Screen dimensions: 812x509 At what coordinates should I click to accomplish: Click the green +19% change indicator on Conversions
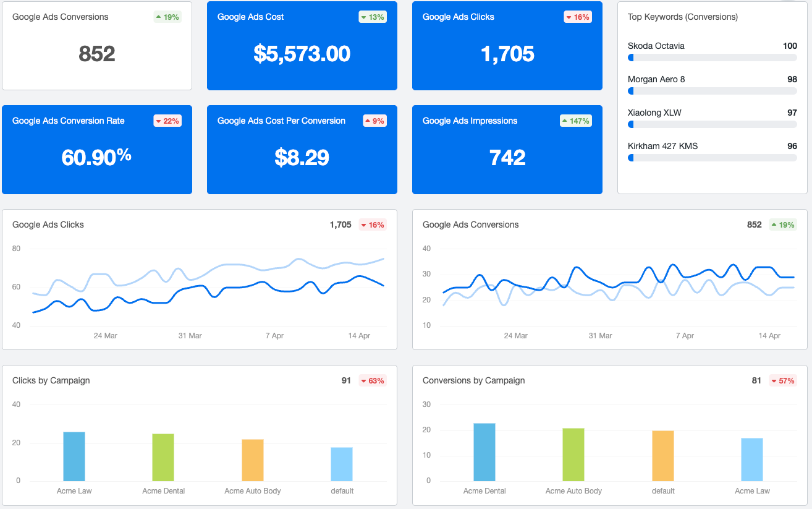[x=167, y=17]
